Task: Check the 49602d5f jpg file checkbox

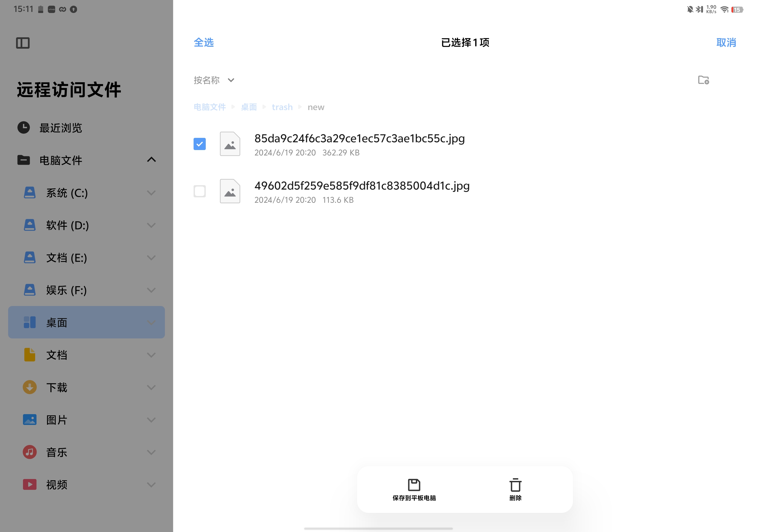Action: pyautogui.click(x=200, y=191)
